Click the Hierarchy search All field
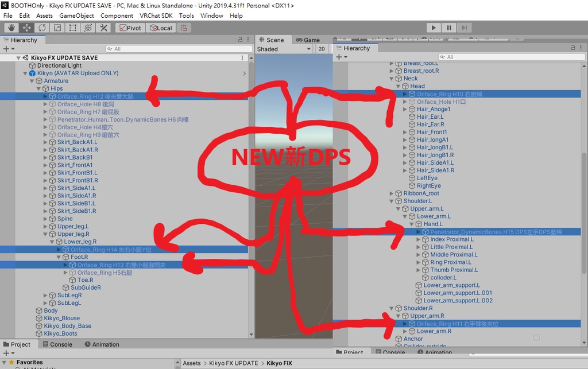Viewport: 588px width, 369px height. (x=178, y=48)
